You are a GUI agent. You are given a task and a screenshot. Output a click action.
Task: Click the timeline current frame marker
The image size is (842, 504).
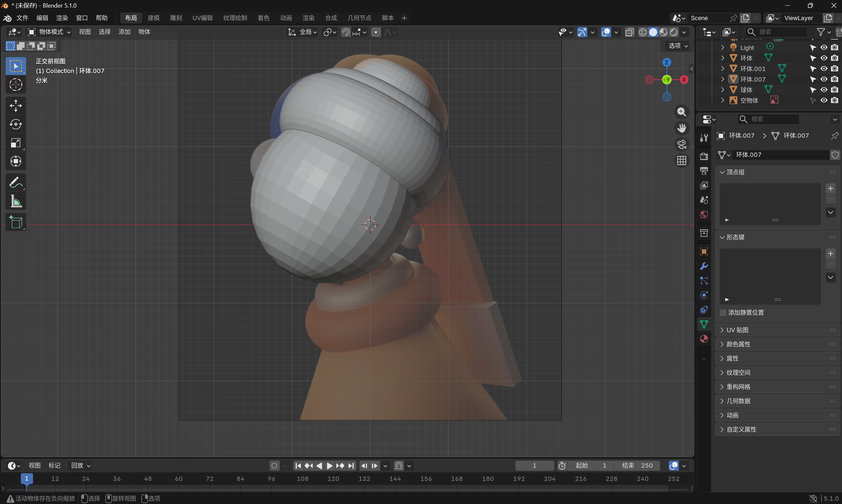(26, 479)
